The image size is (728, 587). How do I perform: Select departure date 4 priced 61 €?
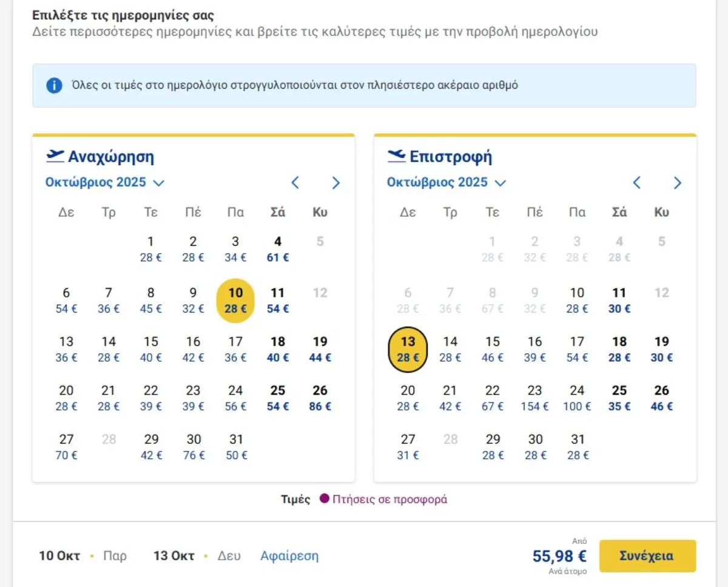278,249
